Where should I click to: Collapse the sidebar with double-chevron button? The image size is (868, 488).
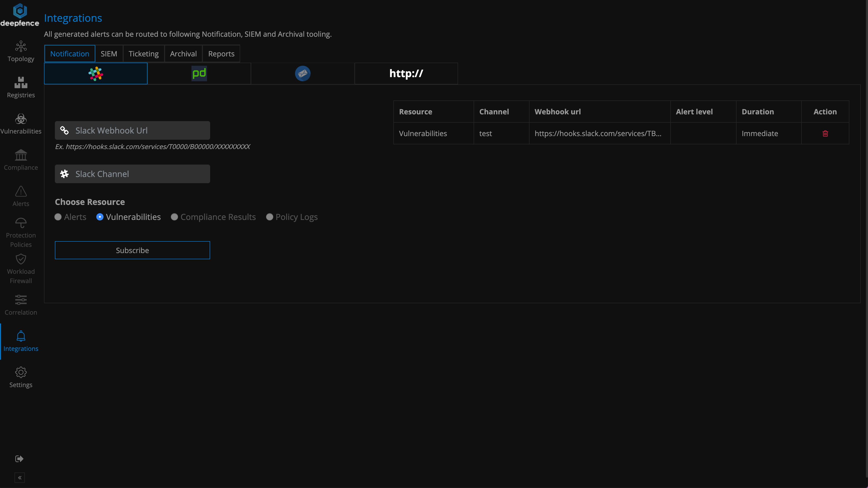coord(20,478)
